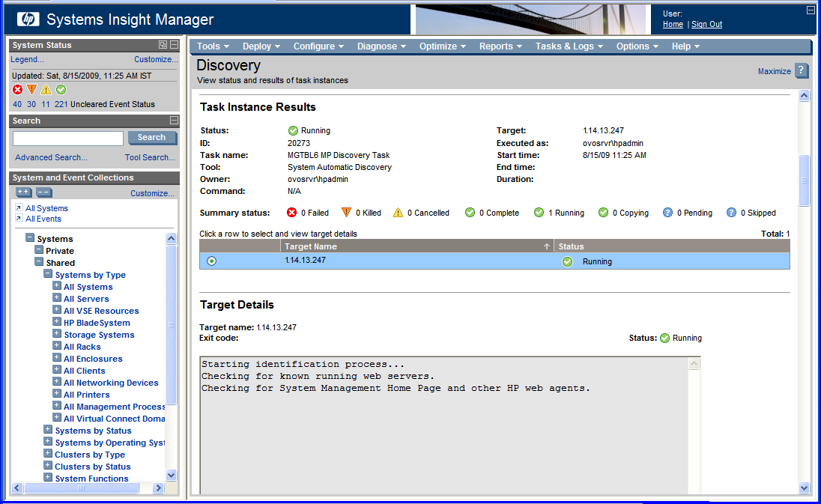
Task: Click the Skipped summary status icon
Action: click(x=731, y=213)
